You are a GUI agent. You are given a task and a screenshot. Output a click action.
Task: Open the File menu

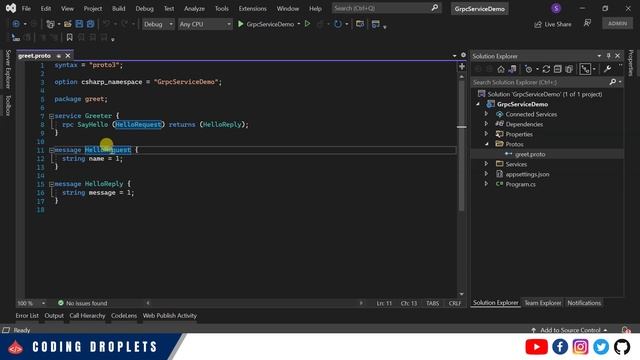click(26, 8)
